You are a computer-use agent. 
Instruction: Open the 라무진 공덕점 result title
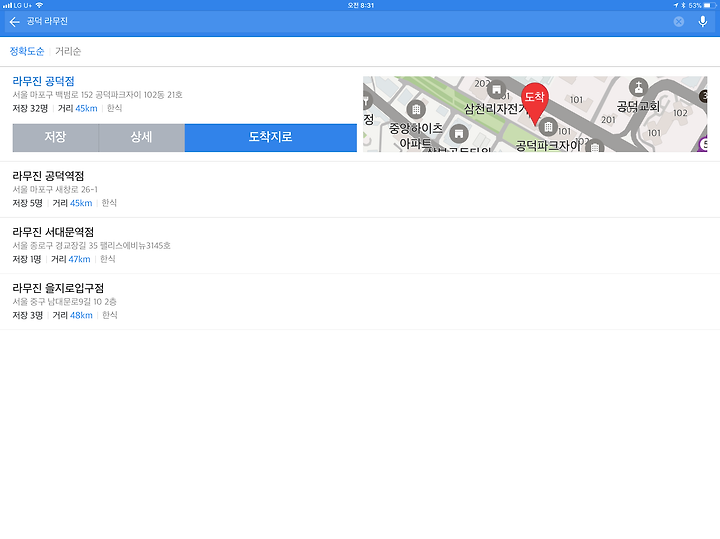pyautogui.click(x=43, y=81)
